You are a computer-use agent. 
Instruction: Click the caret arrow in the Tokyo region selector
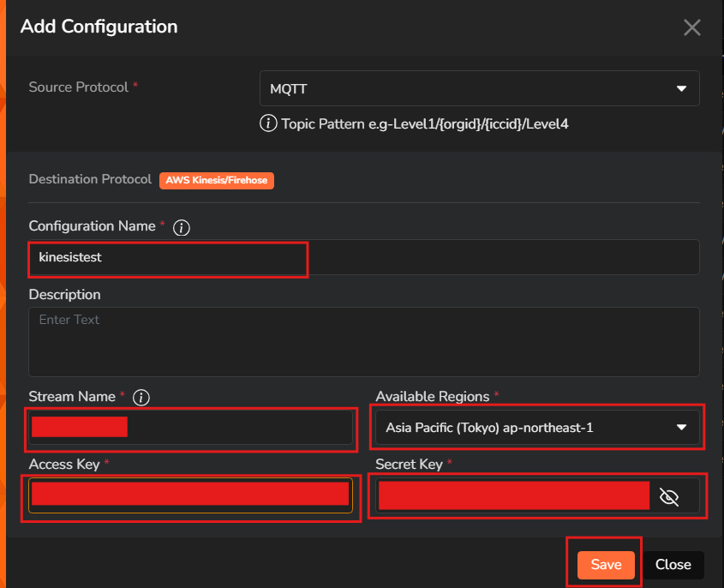tap(681, 427)
